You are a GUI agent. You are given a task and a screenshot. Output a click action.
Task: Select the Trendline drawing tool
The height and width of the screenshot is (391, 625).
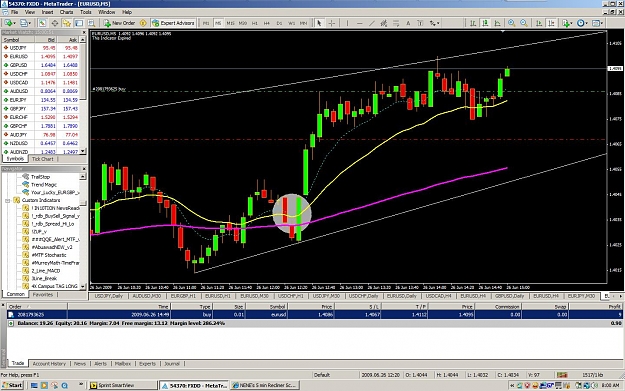[371, 23]
